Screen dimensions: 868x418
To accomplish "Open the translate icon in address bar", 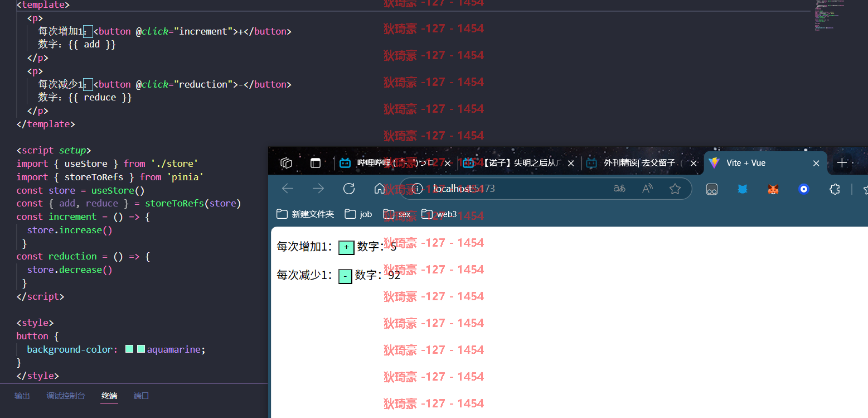I will pyautogui.click(x=619, y=189).
